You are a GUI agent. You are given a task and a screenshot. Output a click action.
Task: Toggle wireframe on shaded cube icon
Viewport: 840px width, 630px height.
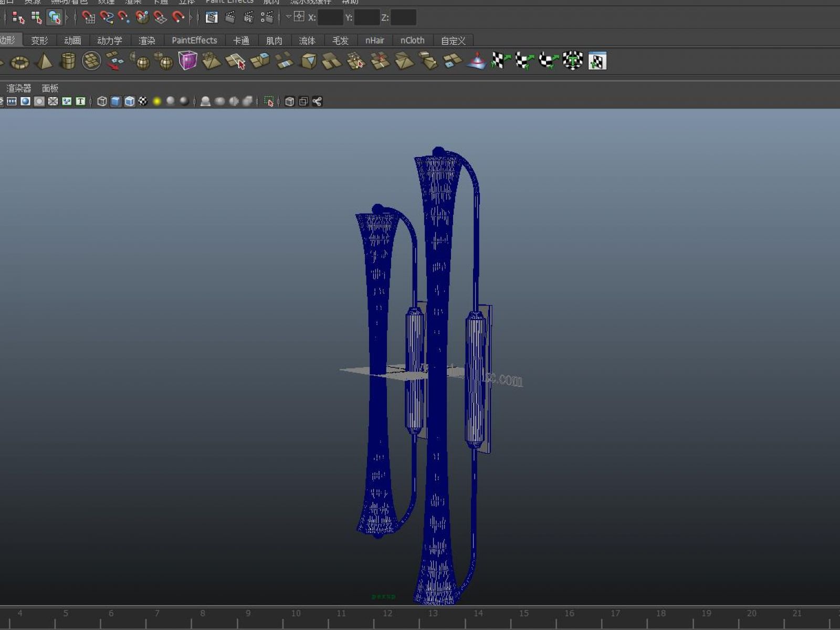(x=130, y=101)
